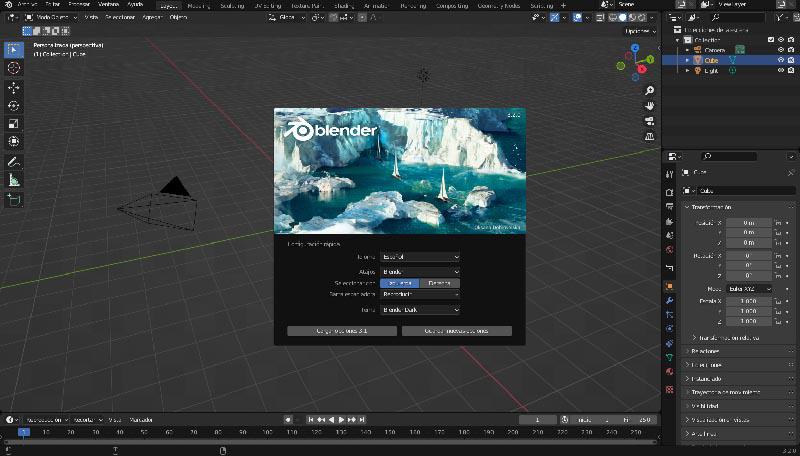
Task: Select the Annotate tool
Action: click(14, 162)
